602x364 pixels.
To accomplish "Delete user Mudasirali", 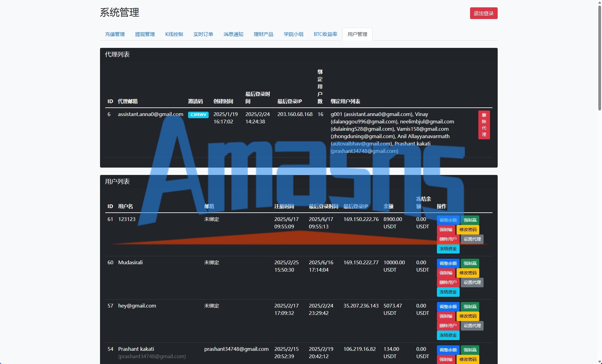I will pyautogui.click(x=448, y=282).
